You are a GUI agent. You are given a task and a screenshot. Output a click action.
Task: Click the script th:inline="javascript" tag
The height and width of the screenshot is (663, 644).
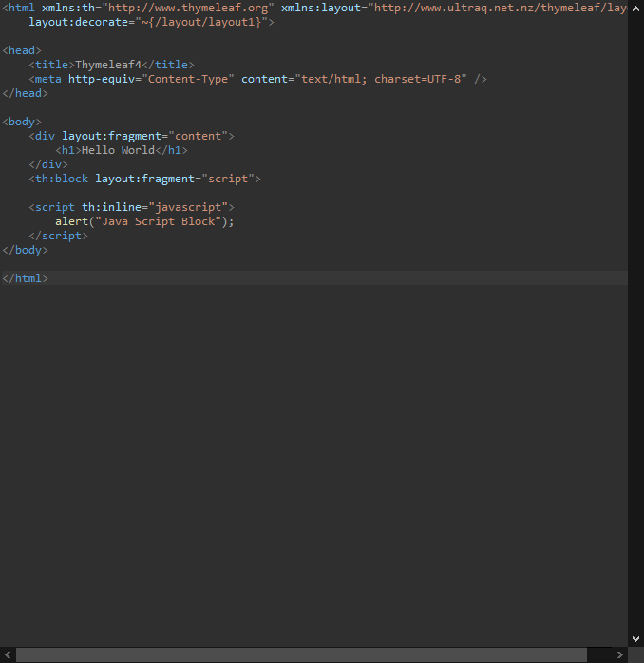coord(131,207)
